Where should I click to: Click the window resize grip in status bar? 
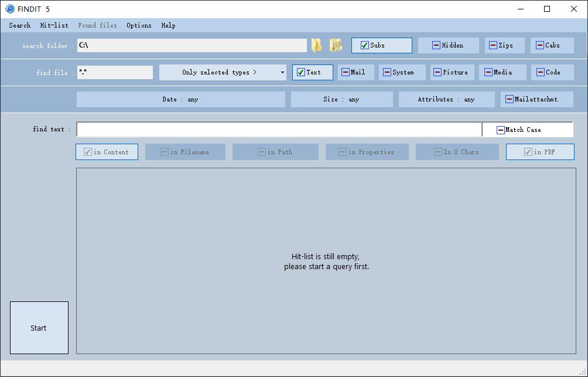582,371
